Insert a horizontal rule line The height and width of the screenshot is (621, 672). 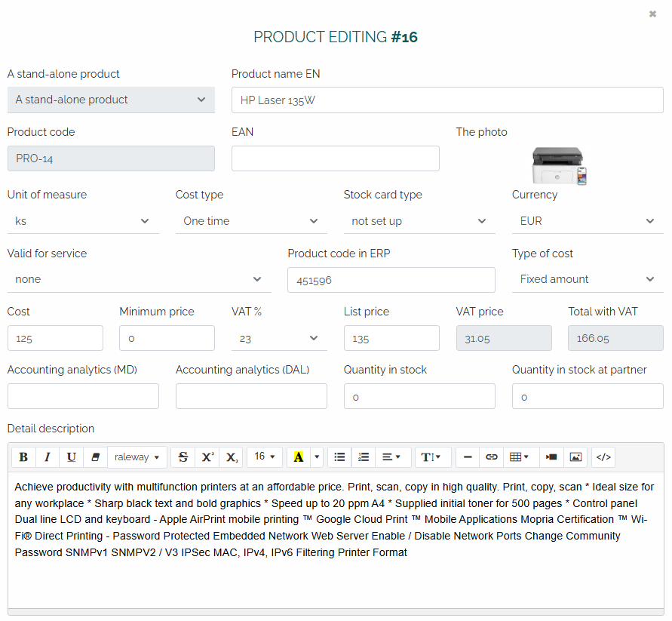[x=468, y=457]
